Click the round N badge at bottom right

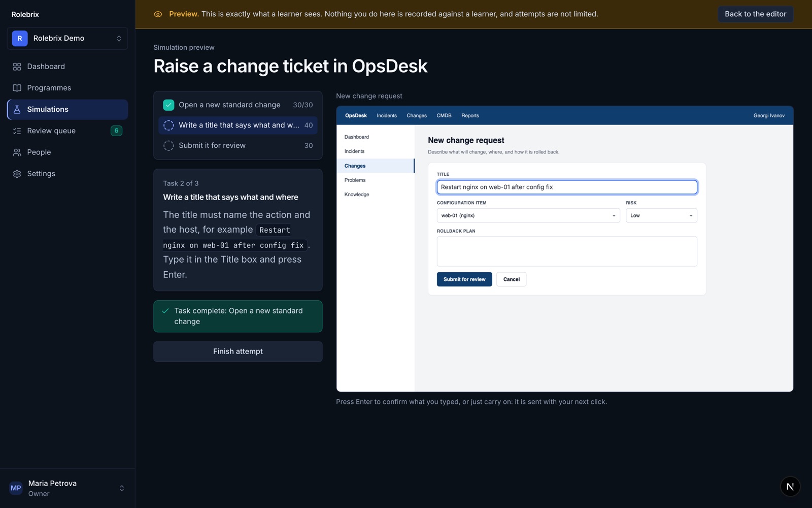click(x=790, y=486)
